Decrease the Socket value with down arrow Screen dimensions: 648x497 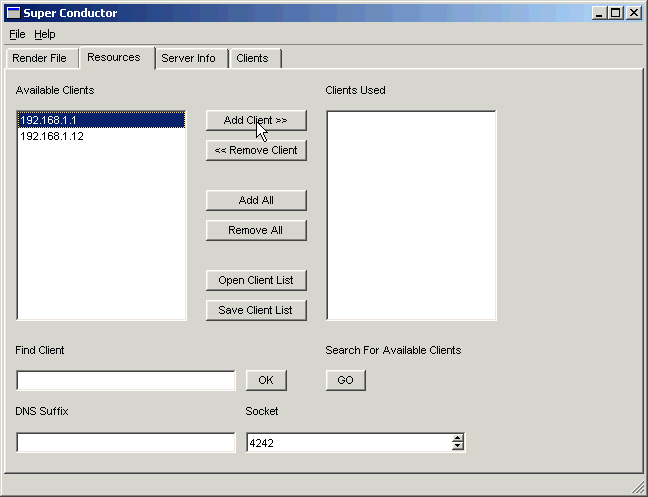click(x=458, y=447)
